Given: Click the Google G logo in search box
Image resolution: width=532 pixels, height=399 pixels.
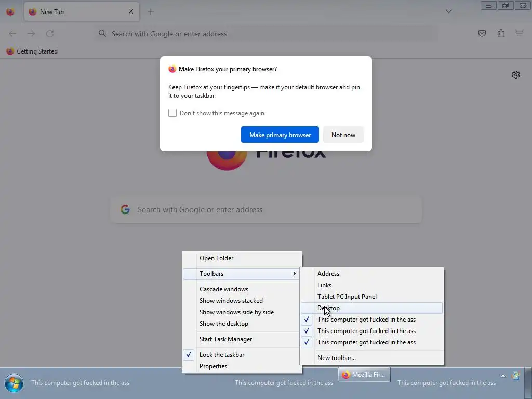Looking at the screenshot, I should (x=125, y=209).
